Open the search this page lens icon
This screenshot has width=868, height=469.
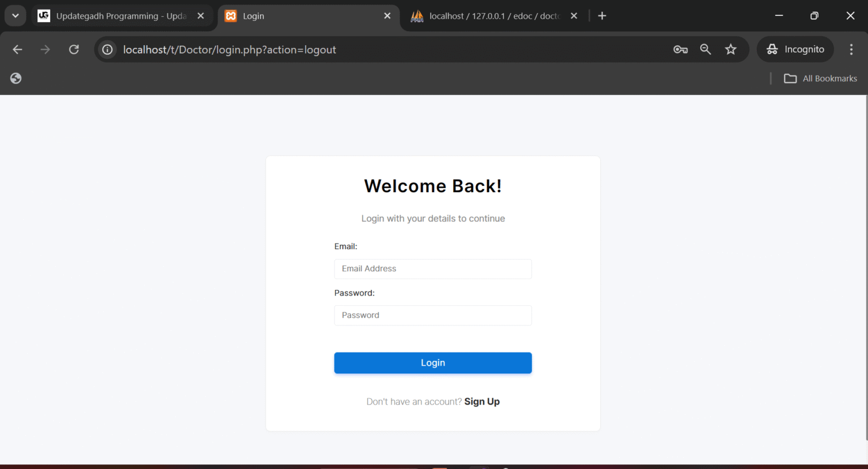point(705,49)
